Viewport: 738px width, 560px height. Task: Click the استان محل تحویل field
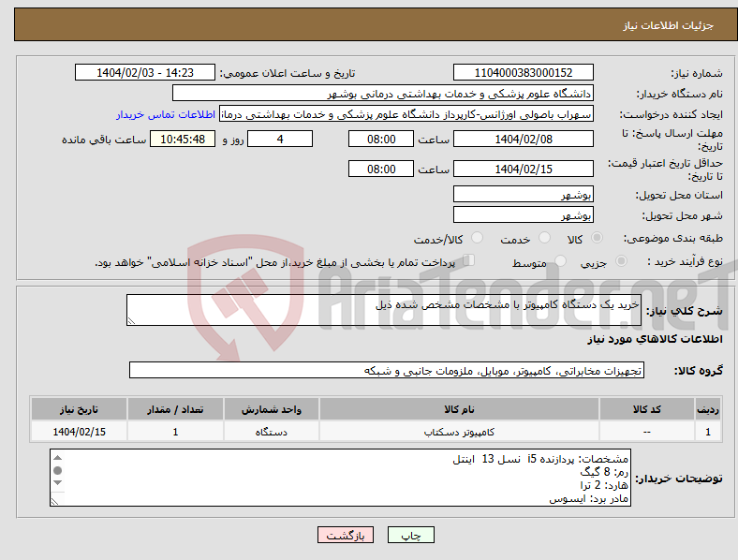(x=523, y=194)
